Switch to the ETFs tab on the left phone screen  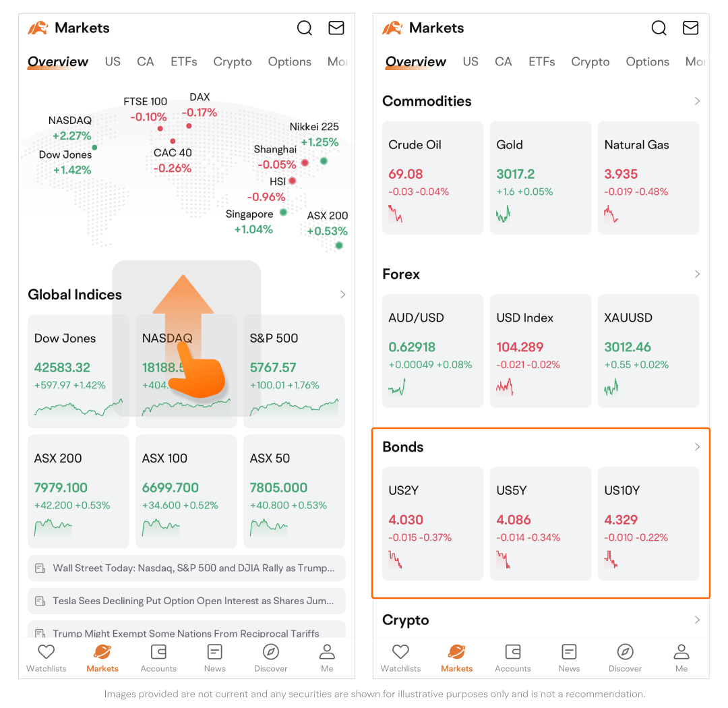click(x=183, y=62)
